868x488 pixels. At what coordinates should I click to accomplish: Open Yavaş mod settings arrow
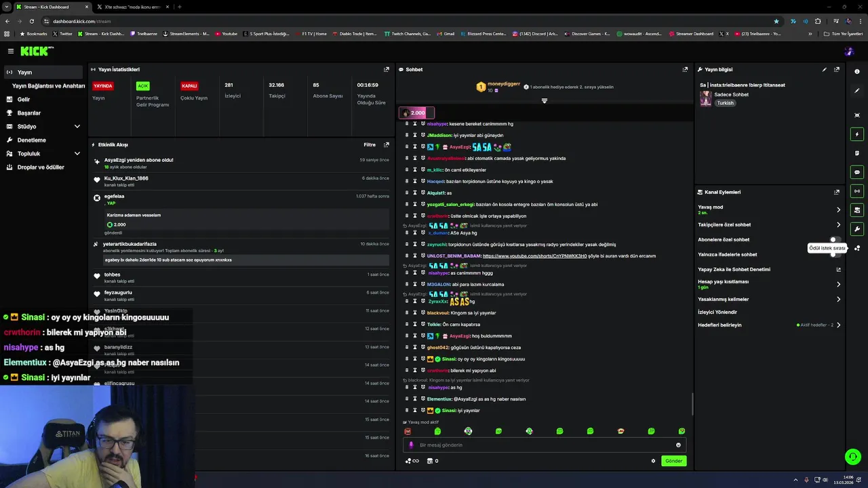pyautogui.click(x=838, y=209)
